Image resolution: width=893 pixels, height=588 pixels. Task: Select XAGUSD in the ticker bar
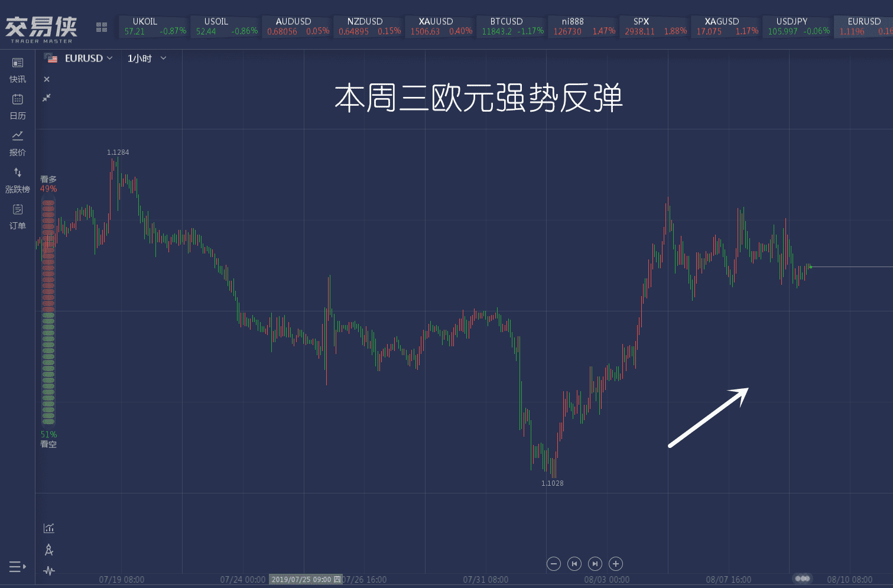coord(727,27)
